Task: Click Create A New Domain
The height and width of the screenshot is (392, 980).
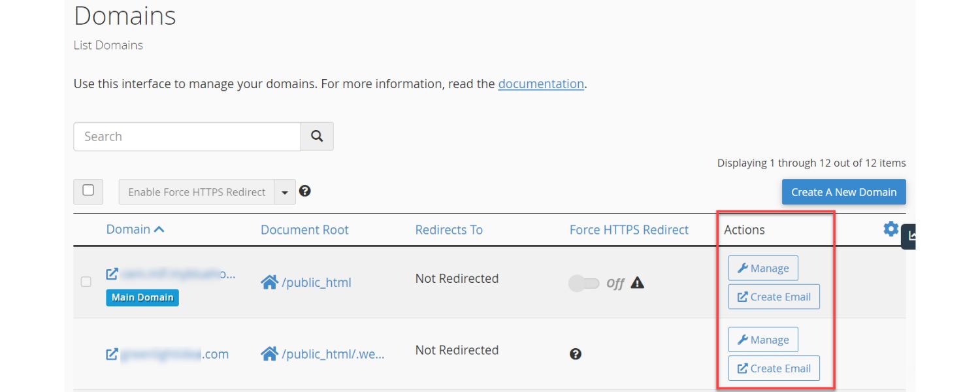Action: pos(843,191)
